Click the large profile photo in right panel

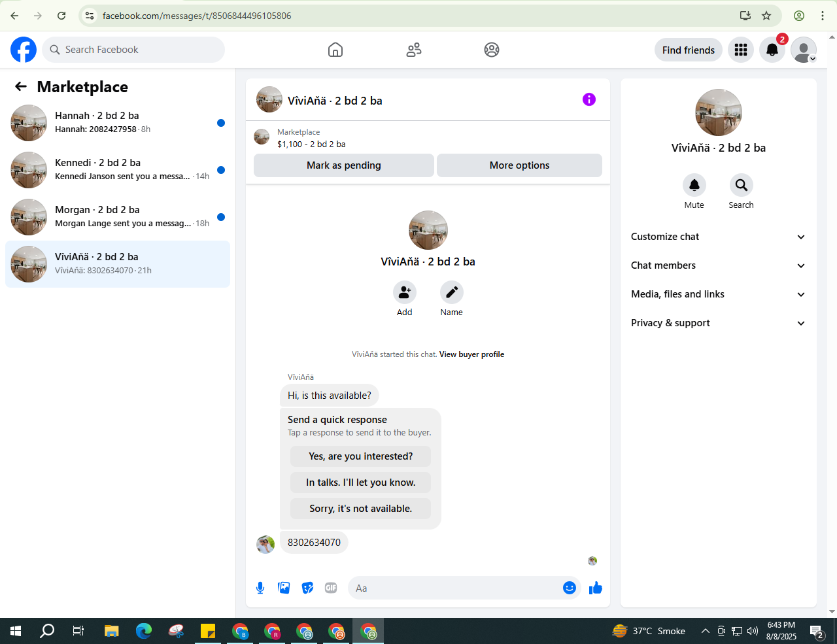click(x=719, y=112)
